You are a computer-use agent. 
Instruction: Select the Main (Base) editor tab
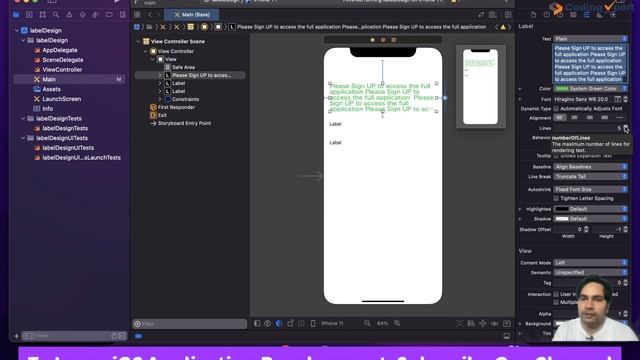191,15
